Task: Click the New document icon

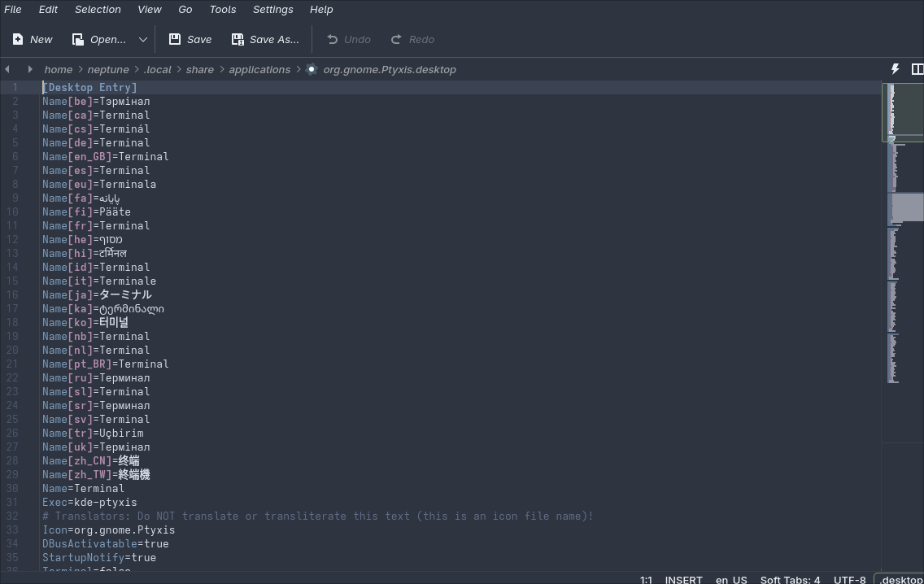Action: 18,40
